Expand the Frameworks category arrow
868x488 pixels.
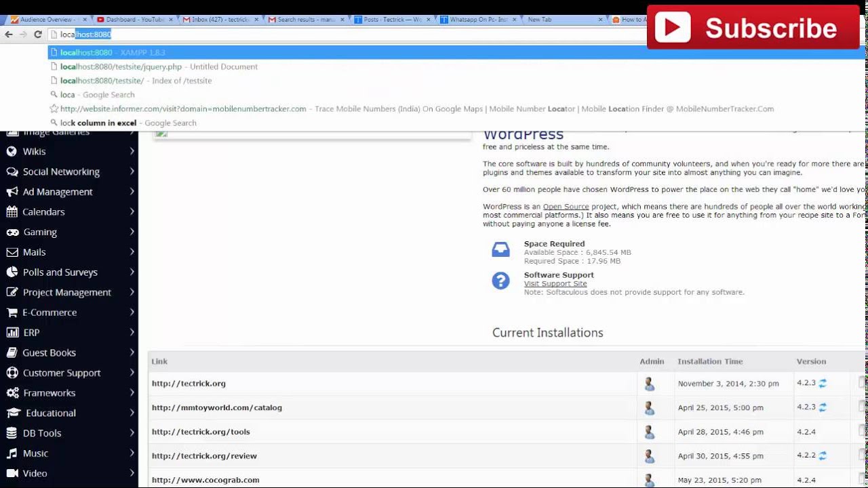coord(132,393)
